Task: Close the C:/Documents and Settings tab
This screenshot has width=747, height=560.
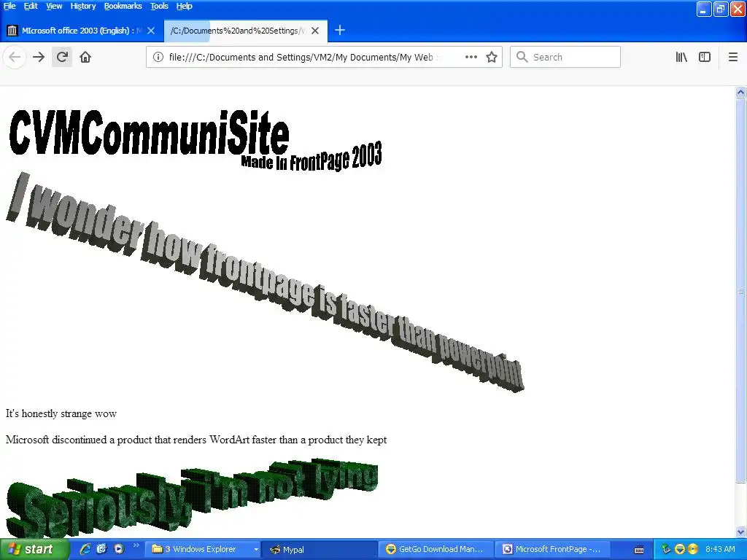Action: (315, 31)
